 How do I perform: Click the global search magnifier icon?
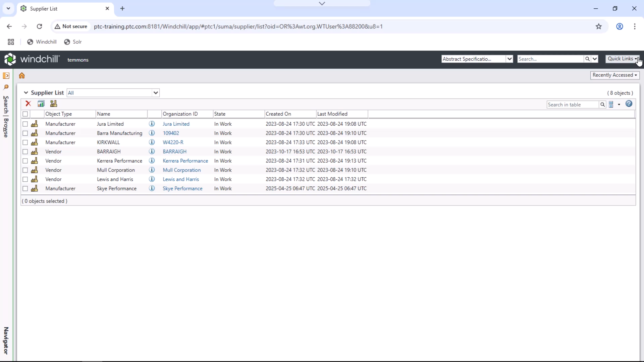tap(587, 59)
